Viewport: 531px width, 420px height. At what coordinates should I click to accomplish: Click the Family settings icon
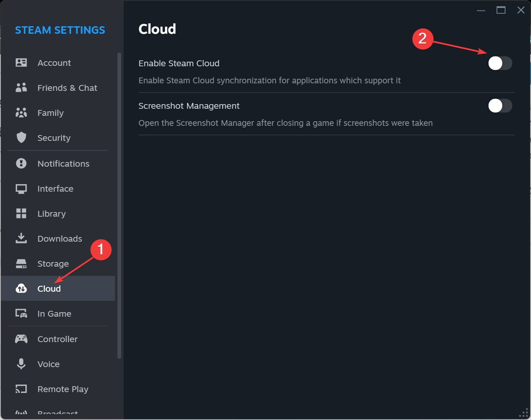(x=21, y=112)
